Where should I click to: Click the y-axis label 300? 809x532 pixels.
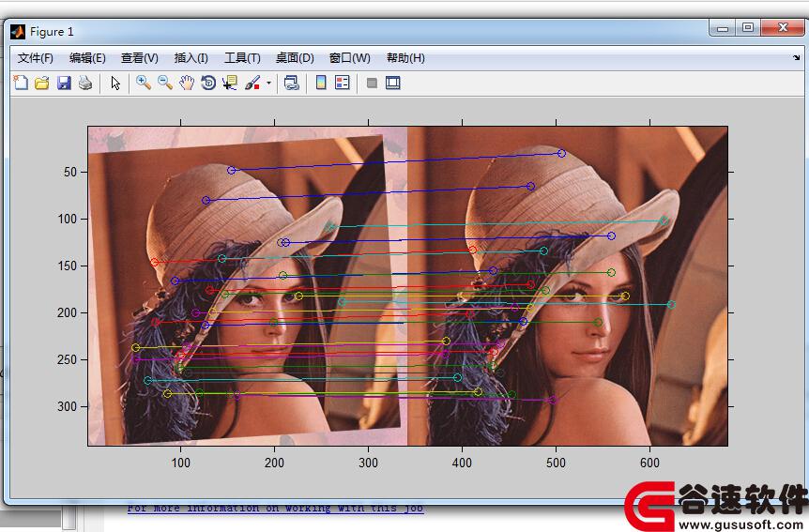[x=67, y=406]
